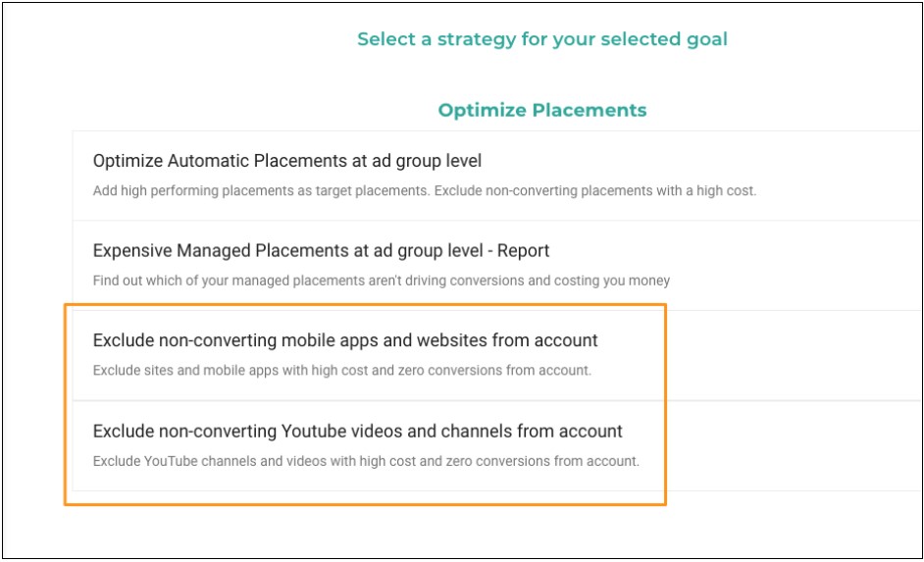Select Exclude non-converting Youtube videos and channels title
Screen dimensions: 924x562
[x=357, y=431]
